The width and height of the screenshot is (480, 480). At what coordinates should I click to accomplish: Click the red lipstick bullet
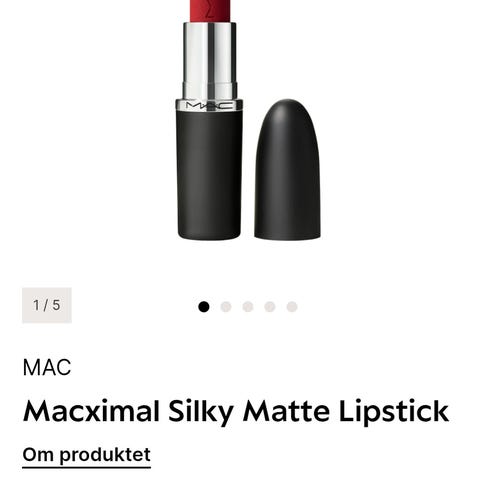tap(210, 11)
